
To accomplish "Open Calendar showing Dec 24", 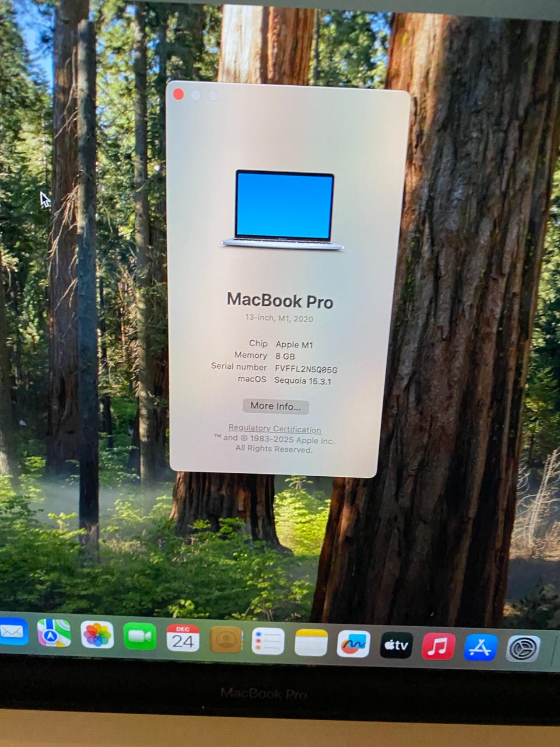I will (183, 638).
